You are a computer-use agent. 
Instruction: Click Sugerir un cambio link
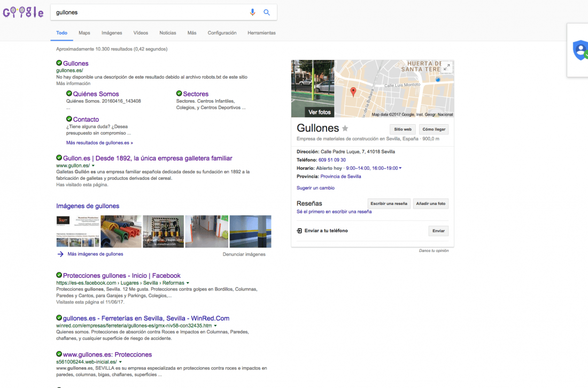(x=315, y=188)
